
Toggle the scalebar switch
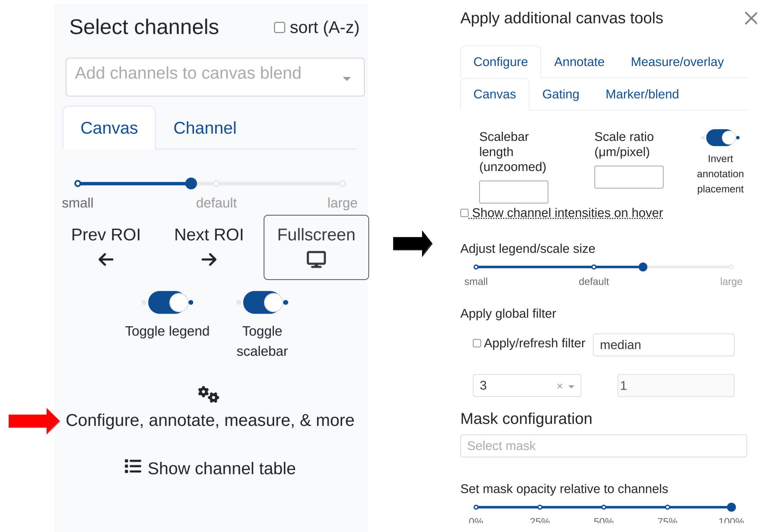point(263,303)
